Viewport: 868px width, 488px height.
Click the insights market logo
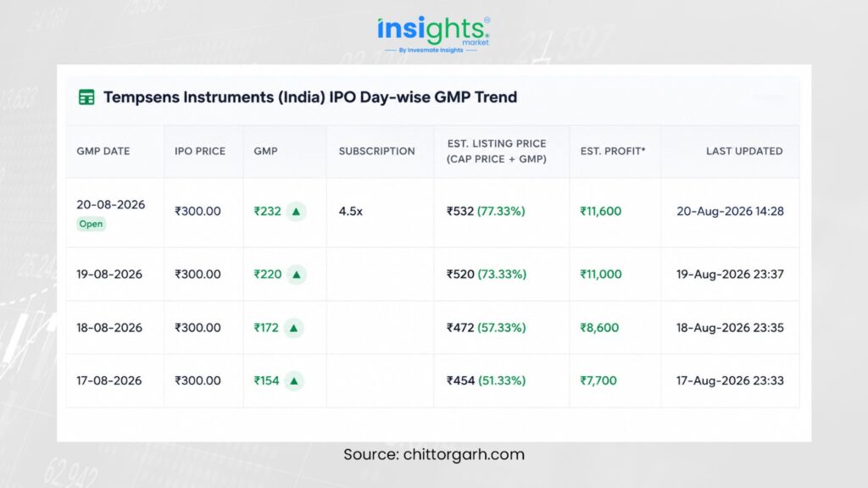(433, 34)
